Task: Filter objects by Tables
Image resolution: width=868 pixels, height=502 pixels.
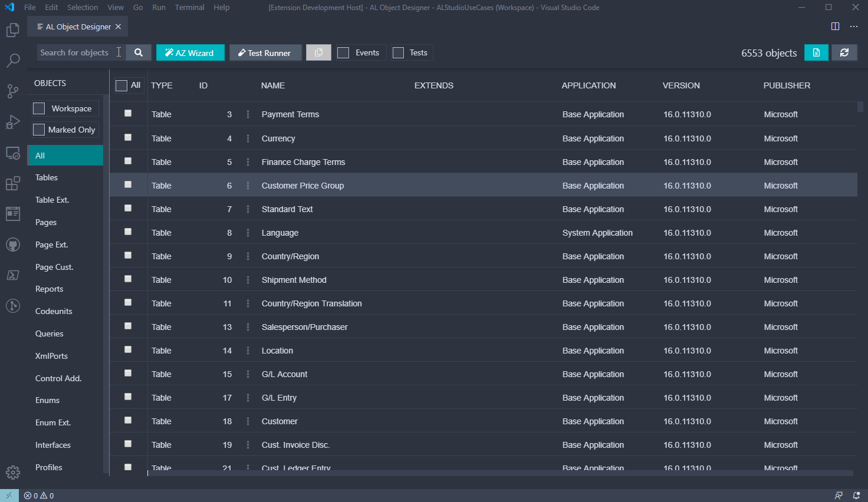Action: click(x=65, y=177)
